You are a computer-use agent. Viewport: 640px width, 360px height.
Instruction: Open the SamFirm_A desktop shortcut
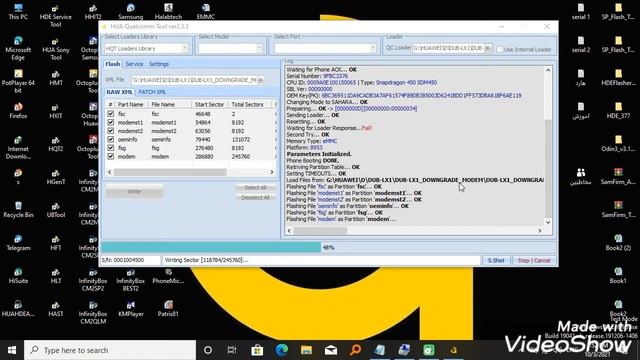pos(618,177)
